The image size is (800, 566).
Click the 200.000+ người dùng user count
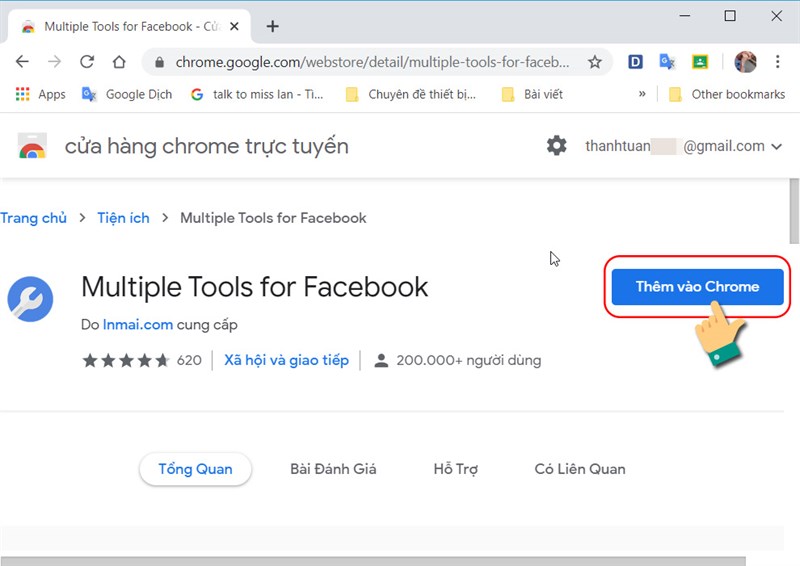click(x=458, y=360)
